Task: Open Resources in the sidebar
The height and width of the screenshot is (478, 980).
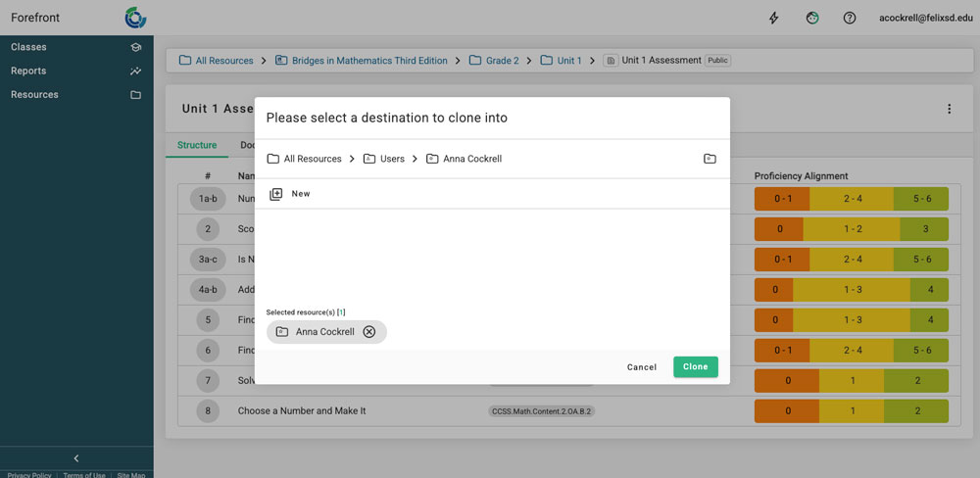Action: coord(34,95)
